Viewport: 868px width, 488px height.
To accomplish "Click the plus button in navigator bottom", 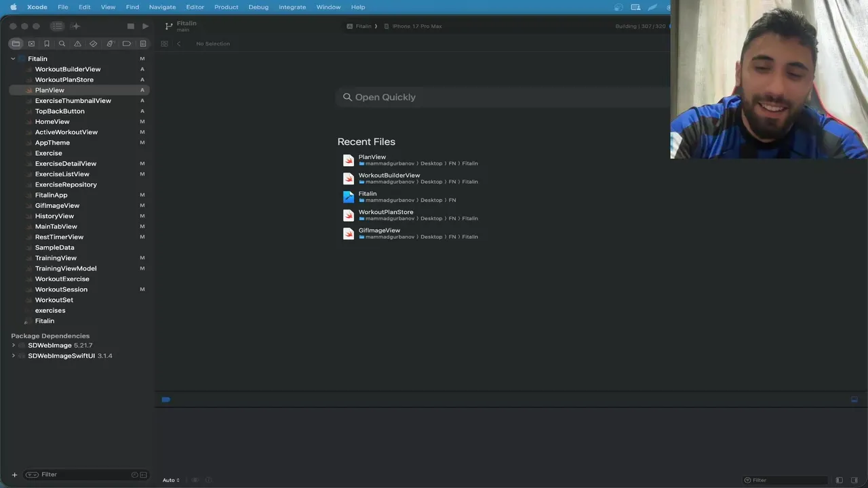I will click(x=14, y=474).
